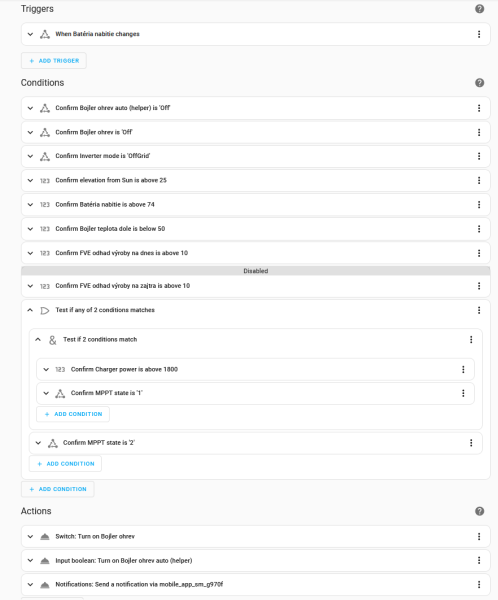The width and height of the screenshot is (498, 600).
Task: Collapse the 'Test if 2 conditions match' group
Action: click(38, 339)
